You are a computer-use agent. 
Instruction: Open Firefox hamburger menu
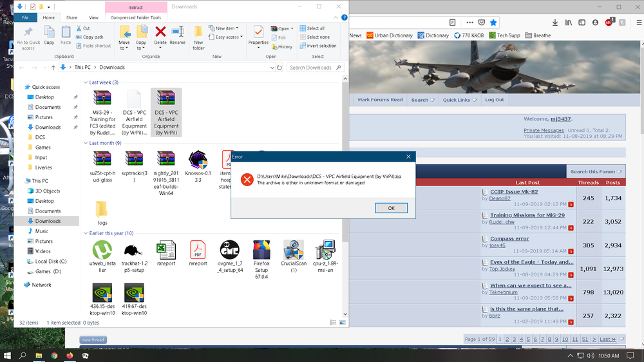639,23
